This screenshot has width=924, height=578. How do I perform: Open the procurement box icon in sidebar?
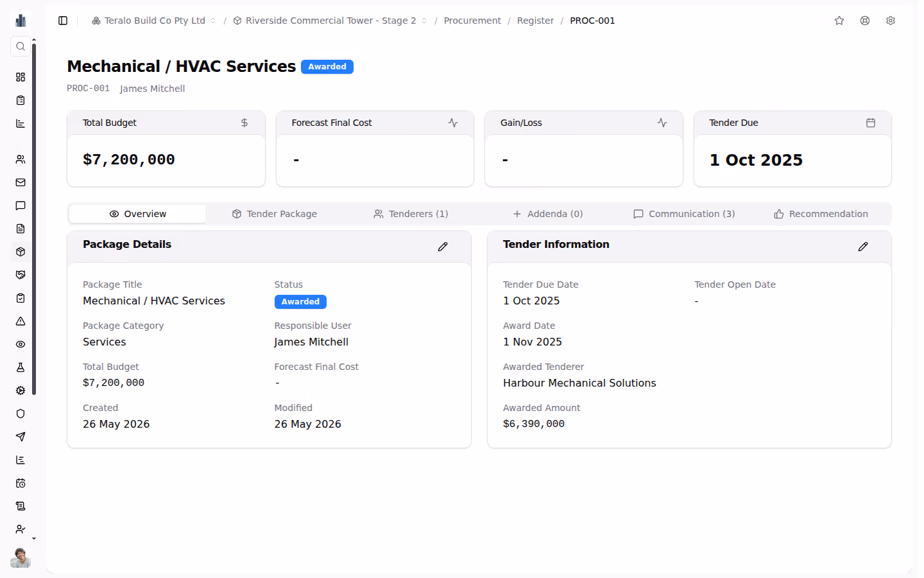[21, 252]
